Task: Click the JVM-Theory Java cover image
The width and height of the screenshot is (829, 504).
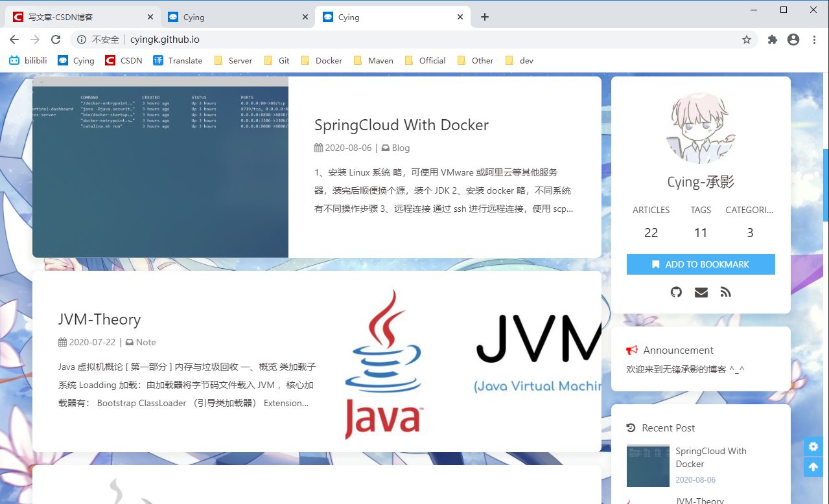Action: pos(473,361)
